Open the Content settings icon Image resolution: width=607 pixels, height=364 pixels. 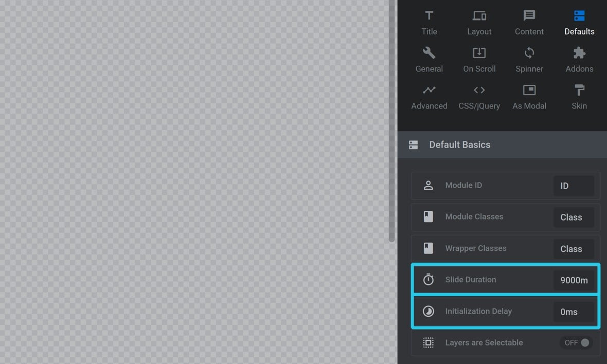pyautogui.click(x=529, y=15)
